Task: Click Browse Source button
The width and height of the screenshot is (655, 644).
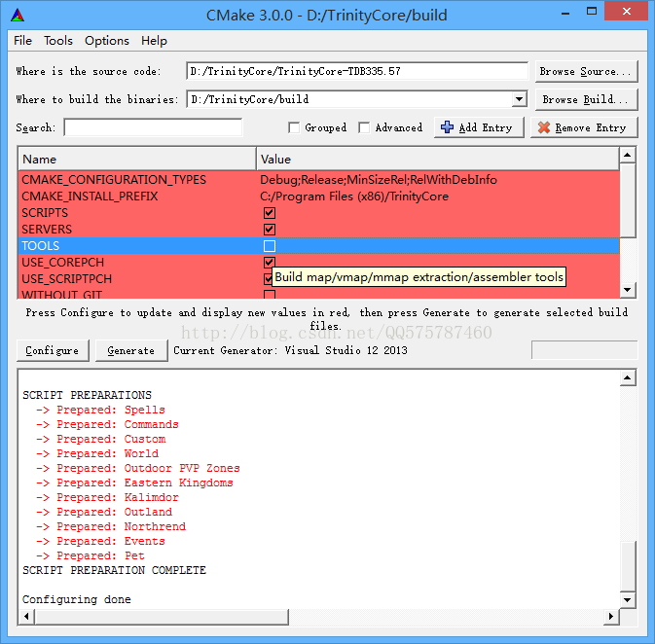Action: pyautogui.click(x=586, y=71)
